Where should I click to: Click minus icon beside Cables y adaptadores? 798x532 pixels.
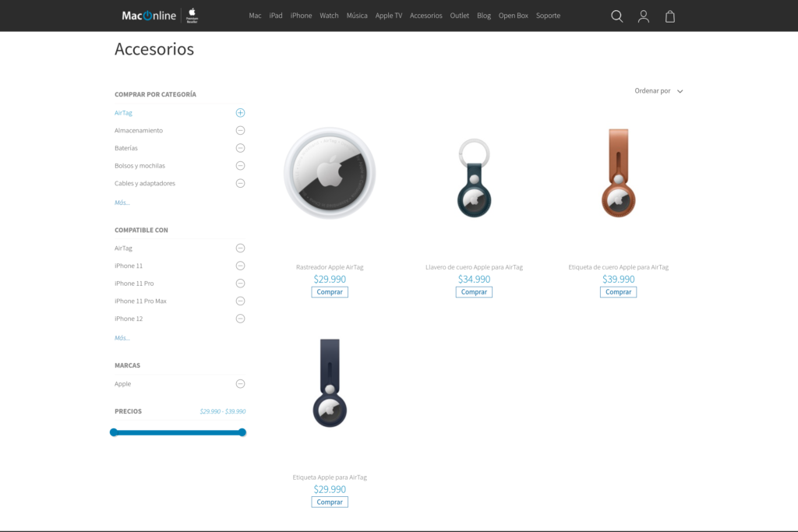[240, 184]
